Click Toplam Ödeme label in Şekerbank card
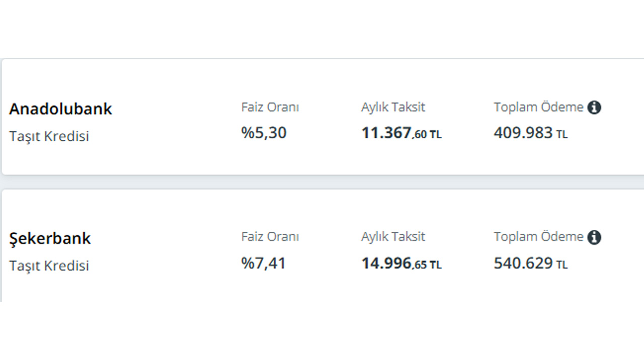The height and width of the screenshot is (362, 644). click(538, 236)
